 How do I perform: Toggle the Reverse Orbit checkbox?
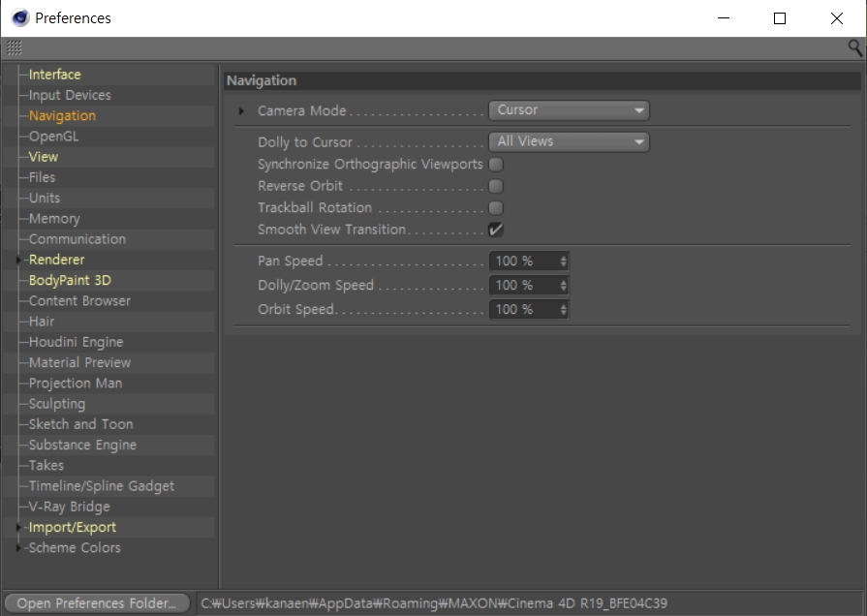click(496, 186)
